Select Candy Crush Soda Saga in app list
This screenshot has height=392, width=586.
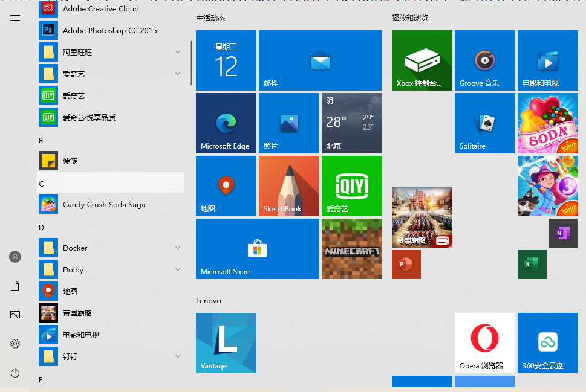(103, 205)
